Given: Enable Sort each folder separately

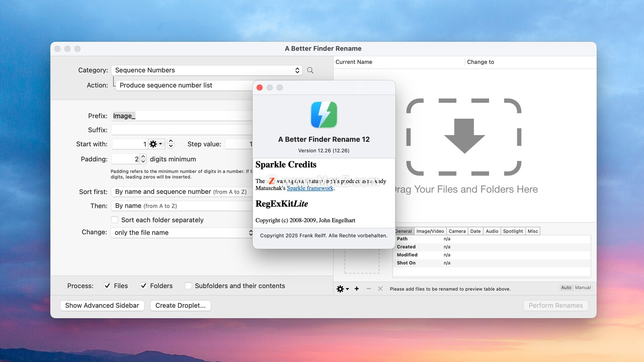Looking at the screenshot, I should (x=115, y=220).
